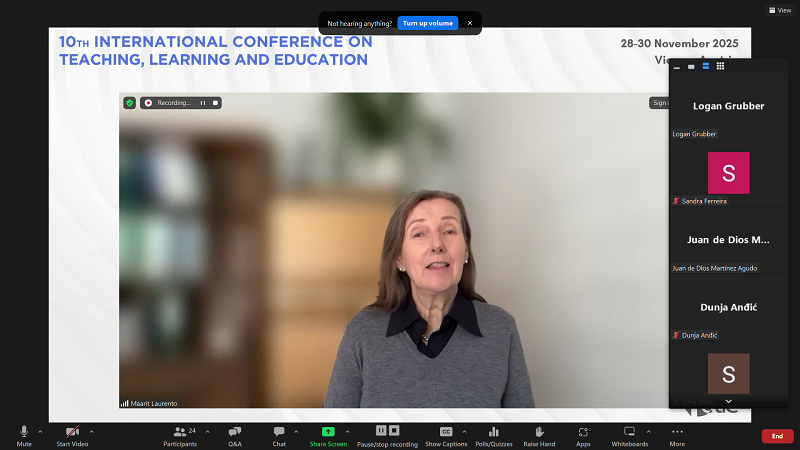Expand the Share Screen options arrow

pos(347,432)
